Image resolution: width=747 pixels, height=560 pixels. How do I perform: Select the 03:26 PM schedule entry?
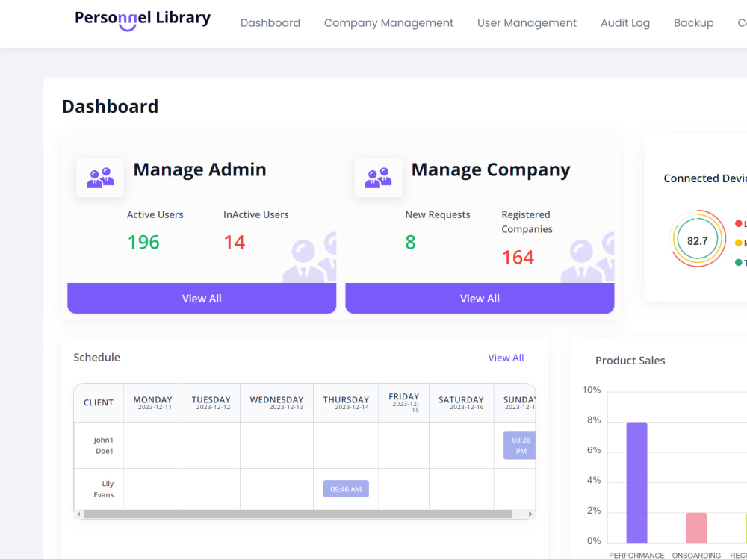[x=519, y=446]
